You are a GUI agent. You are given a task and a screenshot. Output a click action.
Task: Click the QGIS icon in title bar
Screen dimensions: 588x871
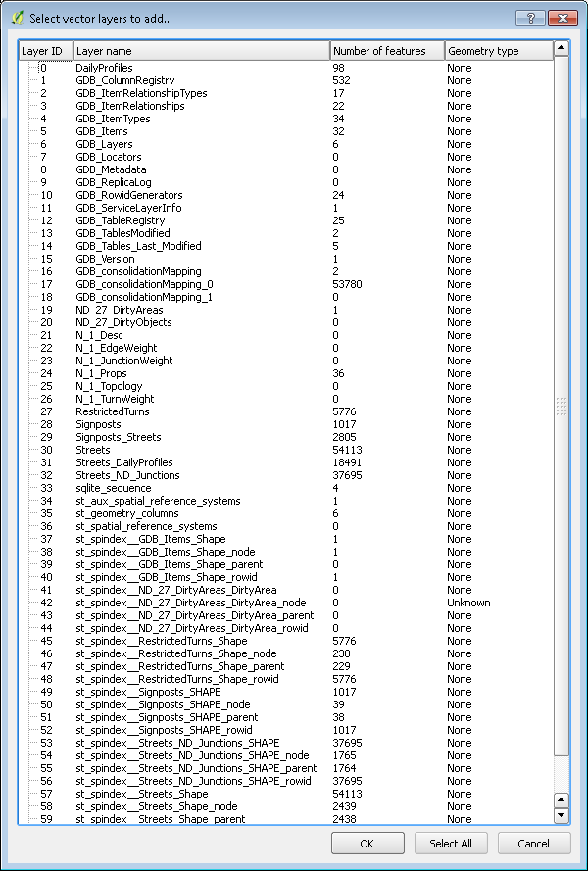click(18, 18)
